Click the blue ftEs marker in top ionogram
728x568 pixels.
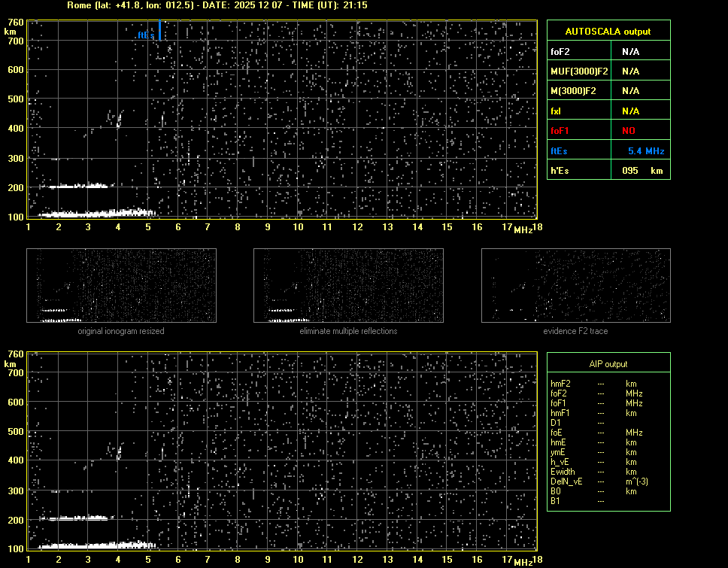point(159,32)
